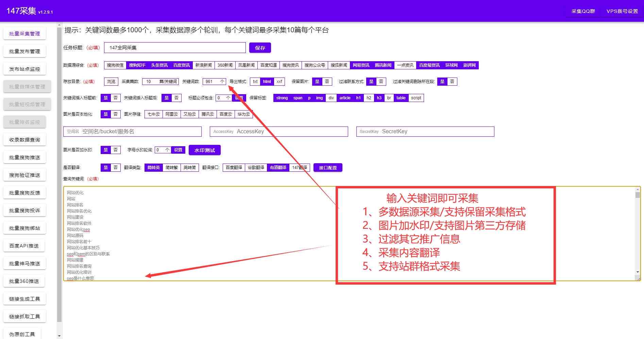The image size is (644, 339).
Task: Click the 采集篇数 input showing 10
Action: point(160,82)
